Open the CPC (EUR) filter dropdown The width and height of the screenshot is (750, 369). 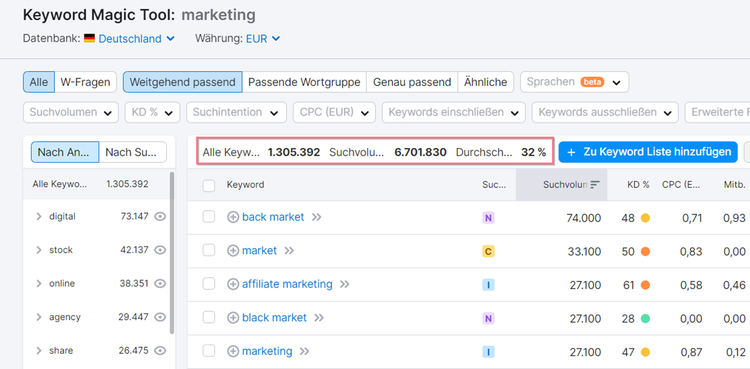pyautogui.click(x=334, y=112)
